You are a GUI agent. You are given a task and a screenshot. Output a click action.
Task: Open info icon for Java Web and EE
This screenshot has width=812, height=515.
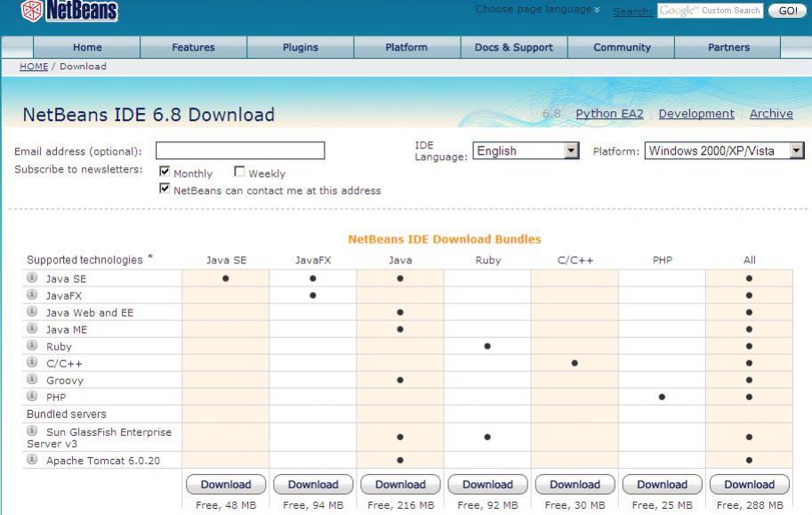coord(32,311)
